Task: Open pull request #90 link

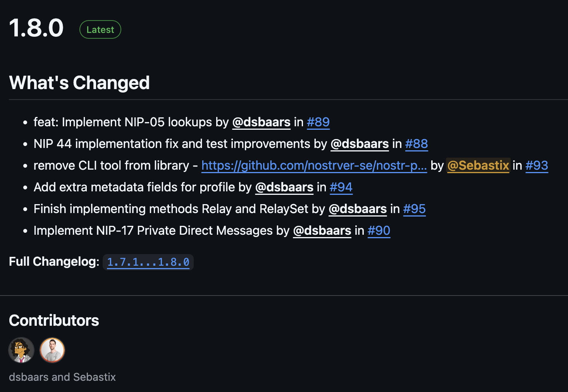Action: 379,231
